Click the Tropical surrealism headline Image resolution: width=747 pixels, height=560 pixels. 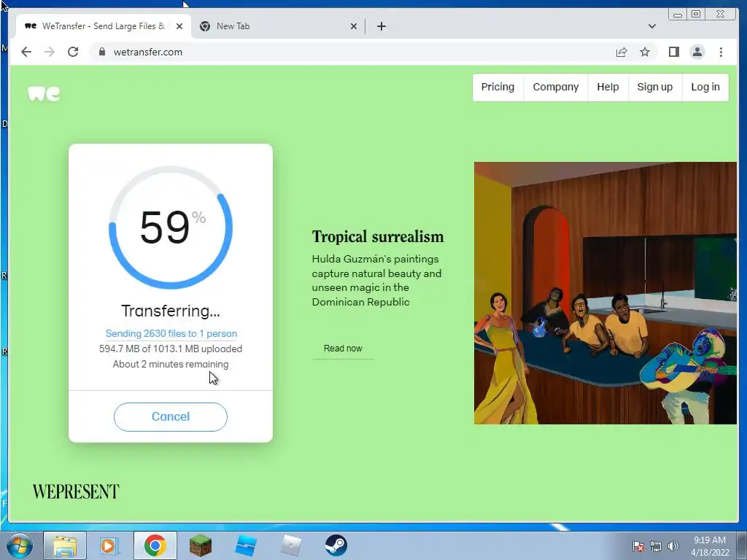pyautogui.click(x=378, y=237)
